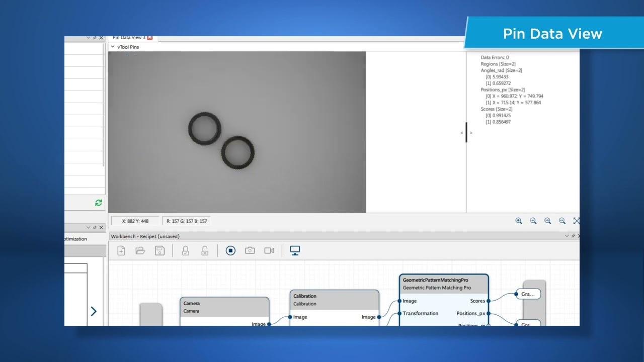This screenshot has height=362, width=644.
Task: Click the continuous video camera icon
Action: coord(269,250)
